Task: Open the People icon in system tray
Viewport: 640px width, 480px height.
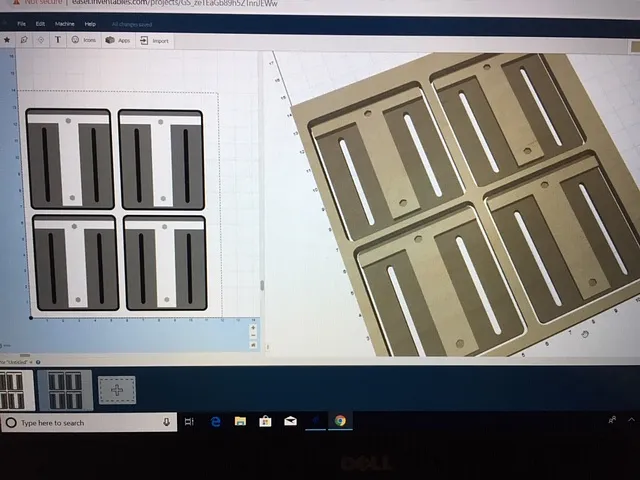Action: click(x=612, y=420)
